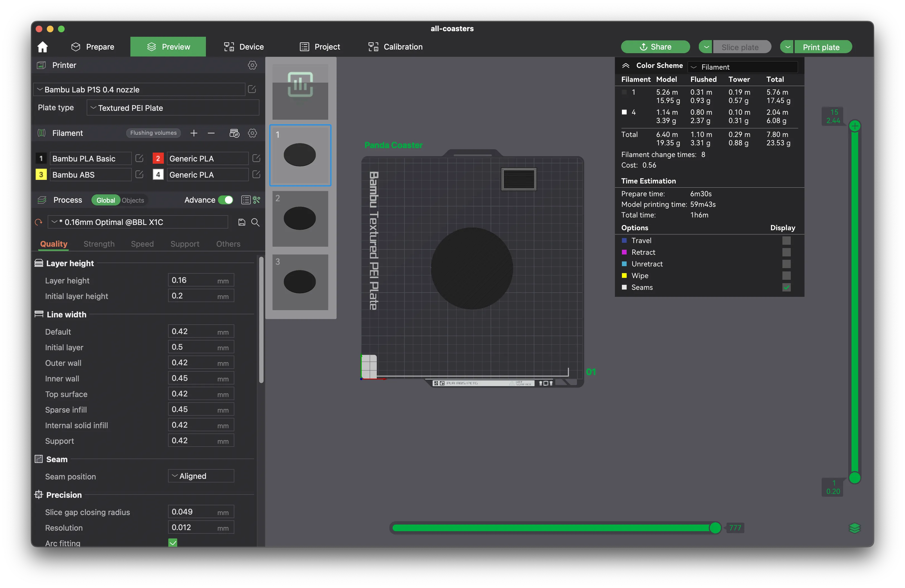The width and height of the screenshot is (905, 588).
Task: Open the Support settings tab
Action: tap(185, 244)
